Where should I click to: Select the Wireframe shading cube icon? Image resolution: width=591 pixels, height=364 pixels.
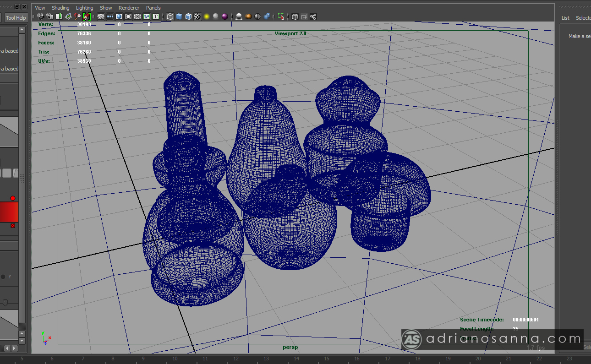pyautogui.click(x=170, y=16)
